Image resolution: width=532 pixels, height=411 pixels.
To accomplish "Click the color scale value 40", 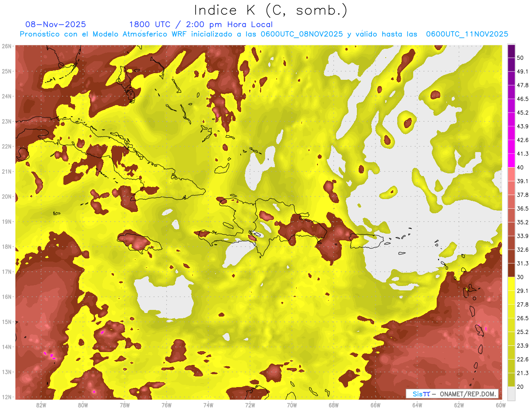I will [x=521, y=168].
